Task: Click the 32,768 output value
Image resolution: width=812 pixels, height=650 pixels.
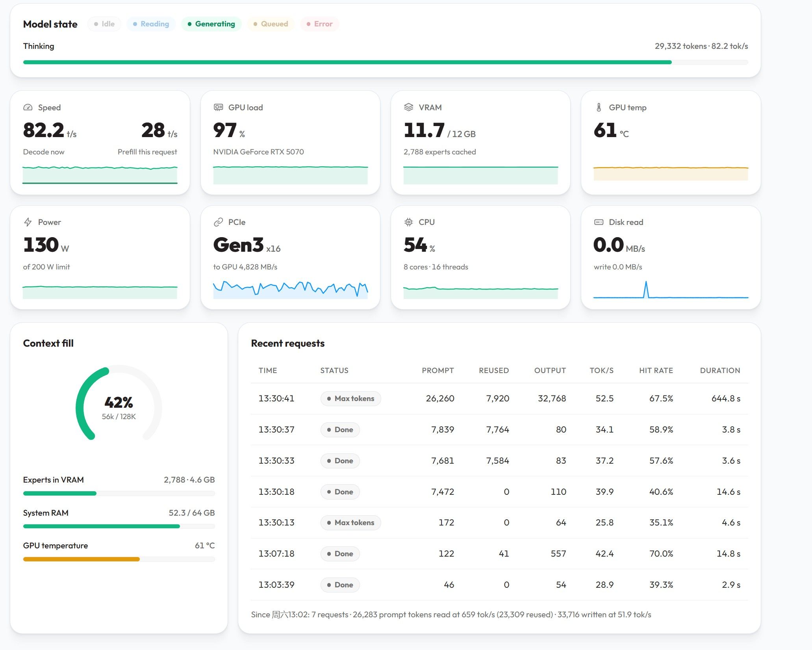Action: point(552,399)
